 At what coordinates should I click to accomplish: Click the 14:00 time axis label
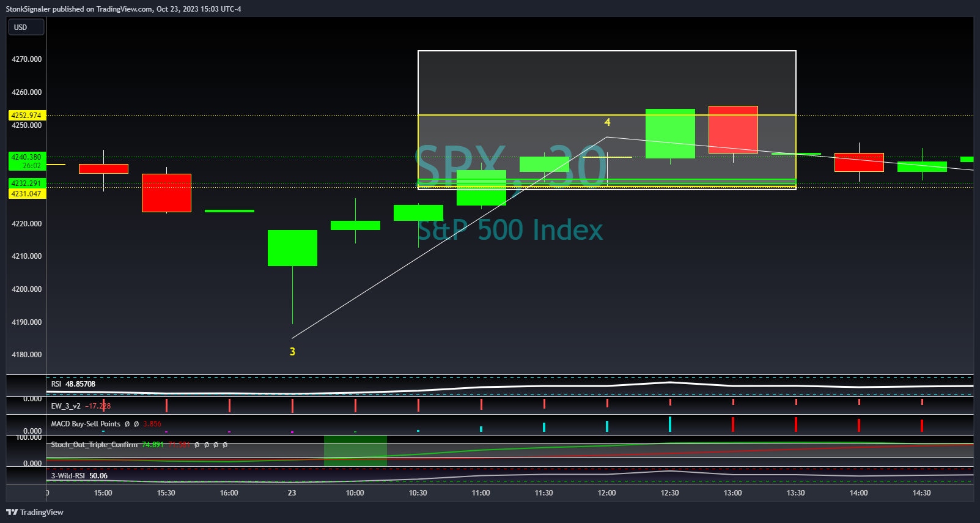tap(859, 493)
